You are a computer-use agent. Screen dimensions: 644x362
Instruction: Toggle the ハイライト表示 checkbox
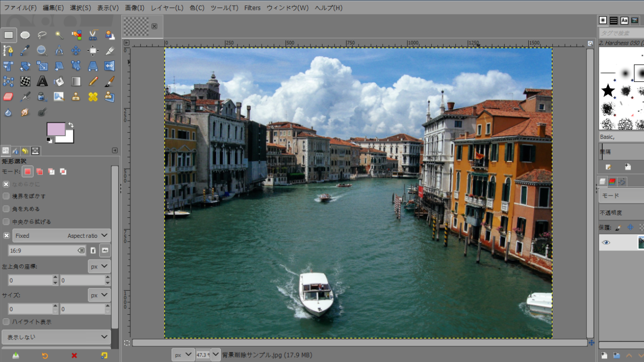[x=5, y=322]
